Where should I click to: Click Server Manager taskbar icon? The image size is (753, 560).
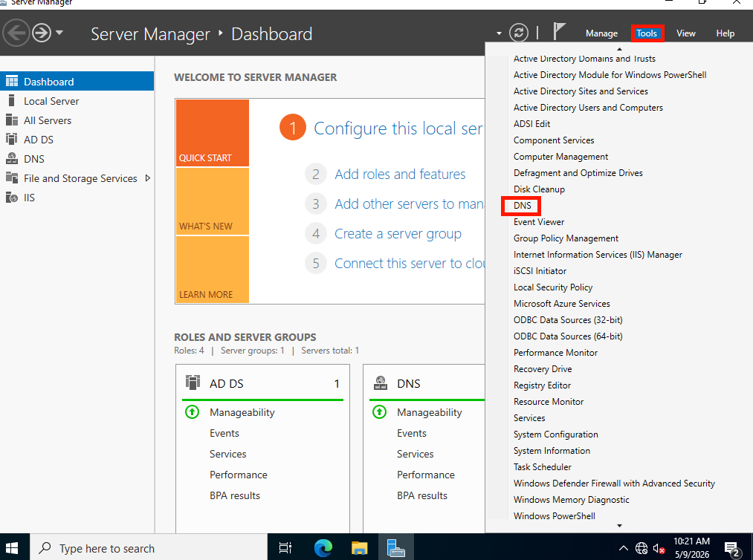(x=396, y=547)
